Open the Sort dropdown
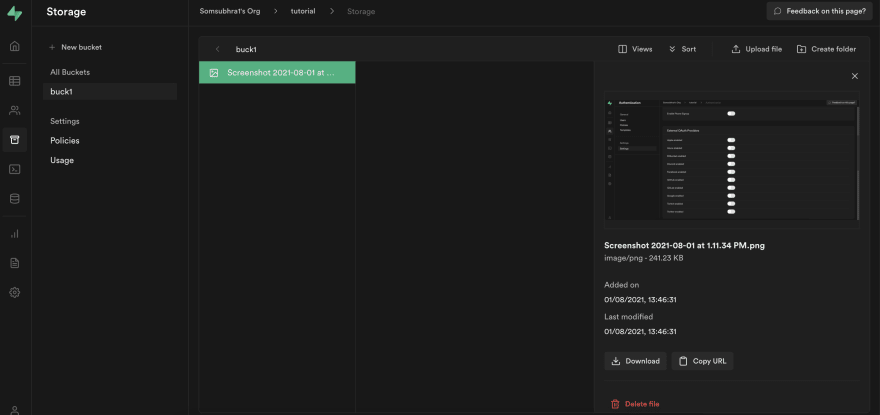880x415 pixels. 682,49
